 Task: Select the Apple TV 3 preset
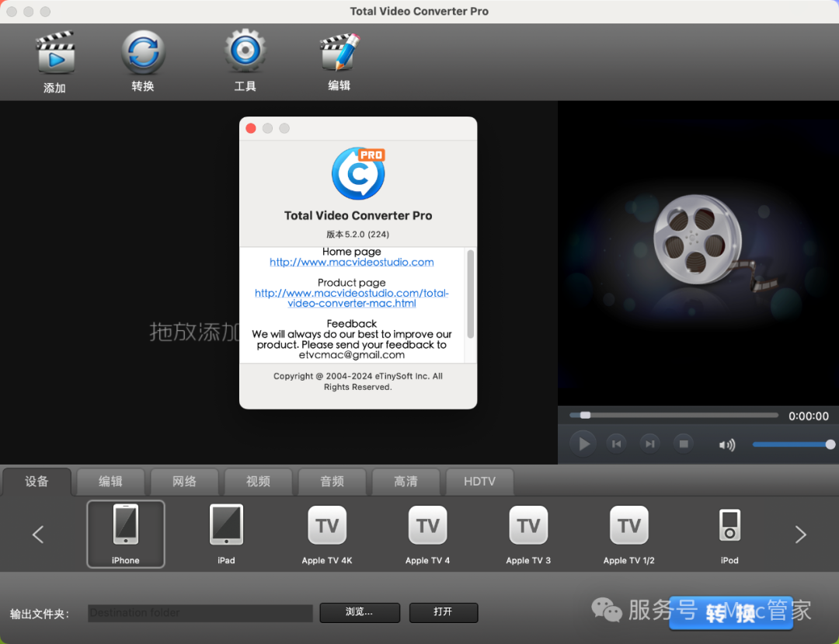528,534
